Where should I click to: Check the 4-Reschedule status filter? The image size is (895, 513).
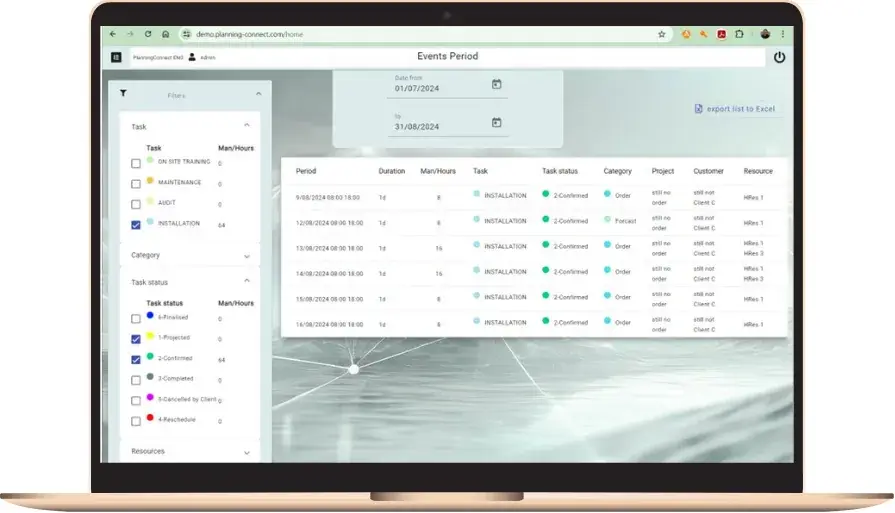pos(136,421)
